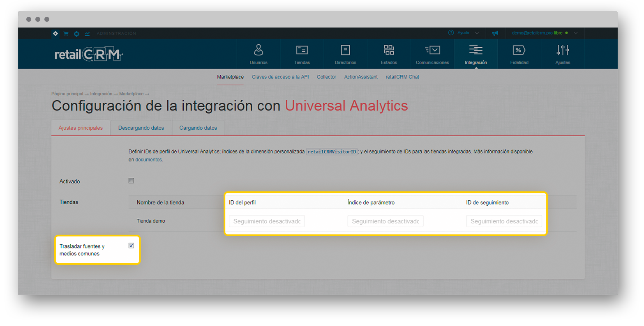
Task: Click the retailCRMVisitorID code label
Action: click(332, 152)
